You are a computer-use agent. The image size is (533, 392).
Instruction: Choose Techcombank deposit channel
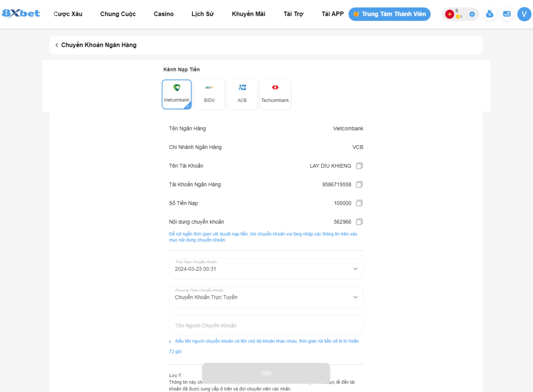click(x=275, y=94)
